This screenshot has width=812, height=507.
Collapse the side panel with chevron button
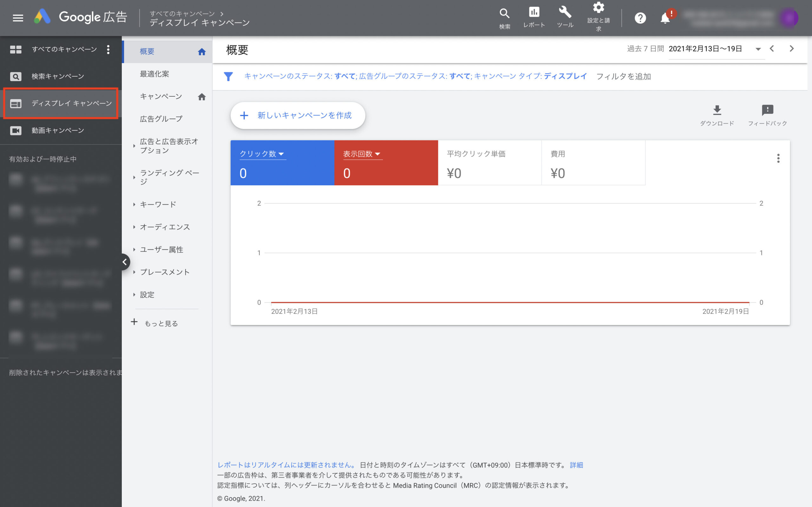pyautogui.click(x=124, y=262)
